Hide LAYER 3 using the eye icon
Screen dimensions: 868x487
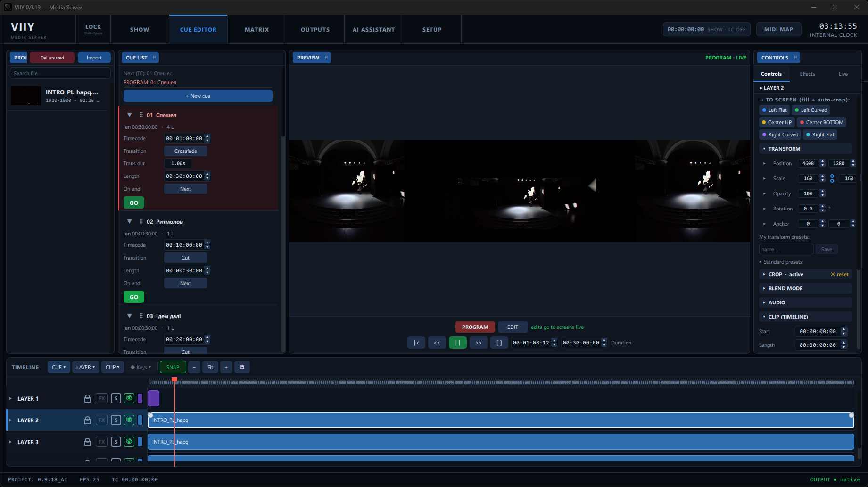[x=129, y=442]
